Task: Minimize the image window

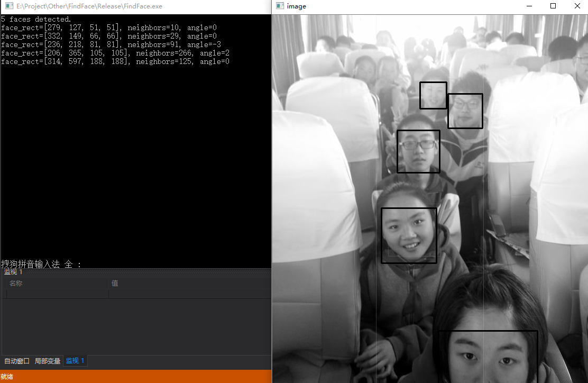Action: pos(529,6)
